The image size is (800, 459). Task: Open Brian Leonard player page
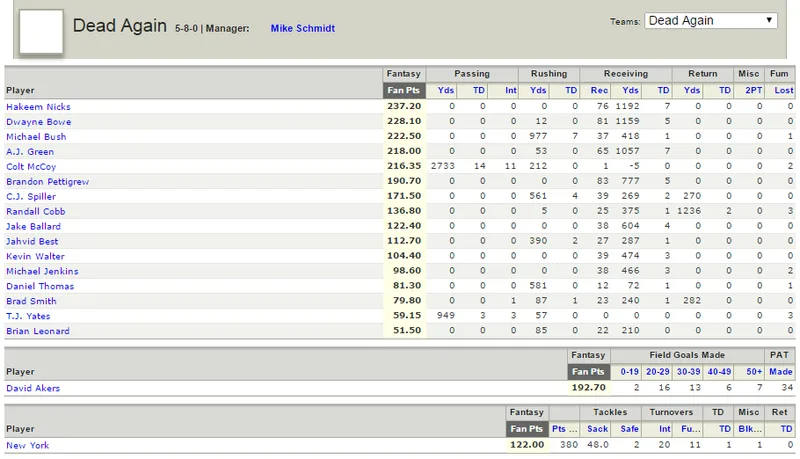click(x=38, y=331)
